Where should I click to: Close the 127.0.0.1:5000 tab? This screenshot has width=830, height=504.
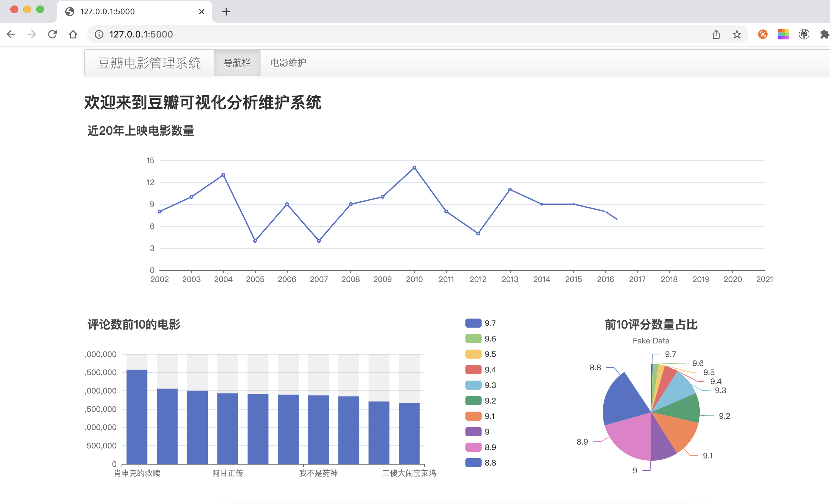pyautogui.click(x=202, y=12)
